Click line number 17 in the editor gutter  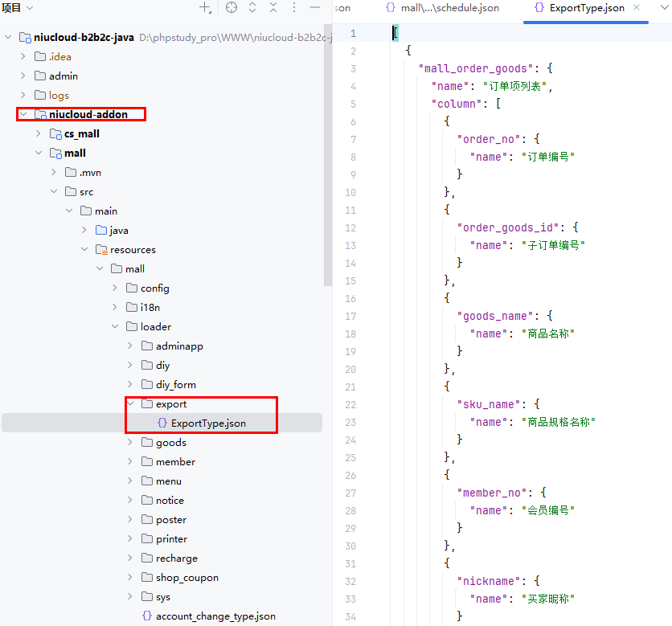point(350,316)
